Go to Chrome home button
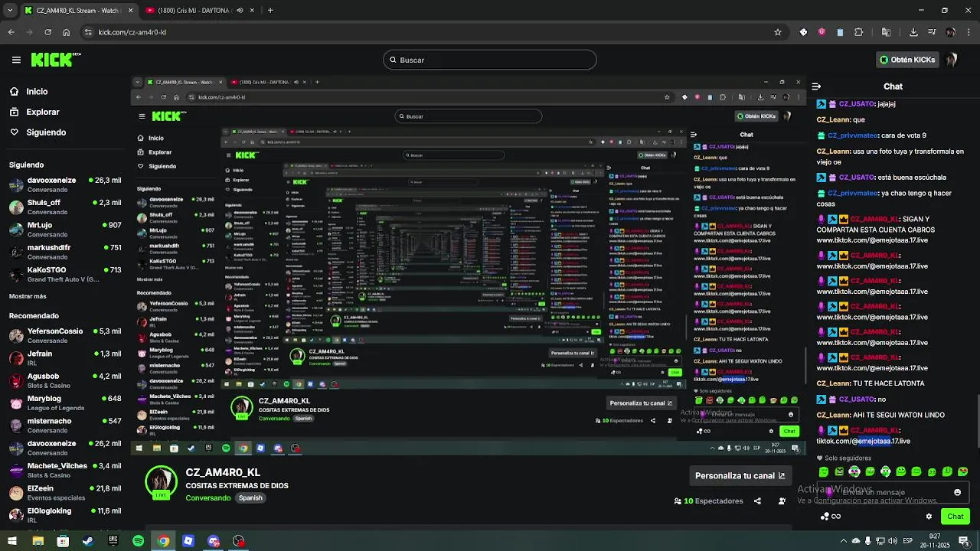 click(67, 32)
